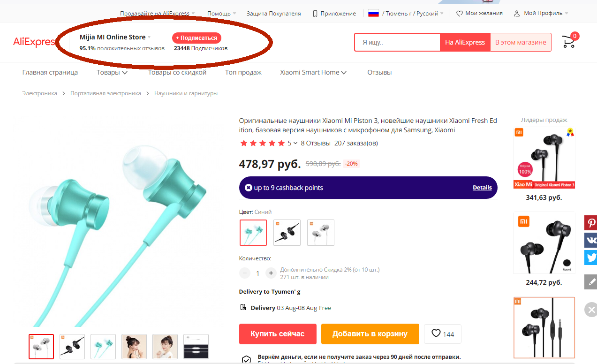Open the Мой Профиль dropdown

pyautogui.click(x=541, y=13)
